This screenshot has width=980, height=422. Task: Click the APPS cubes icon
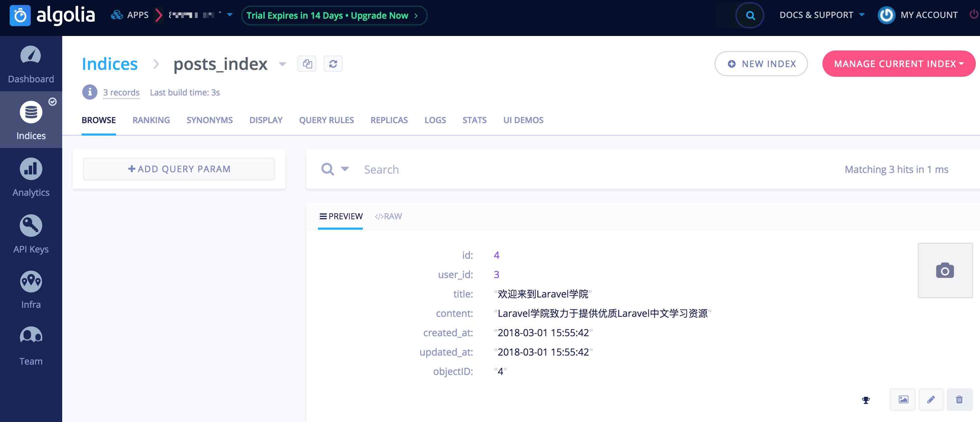pyautogui.click(x=116, y=15)
